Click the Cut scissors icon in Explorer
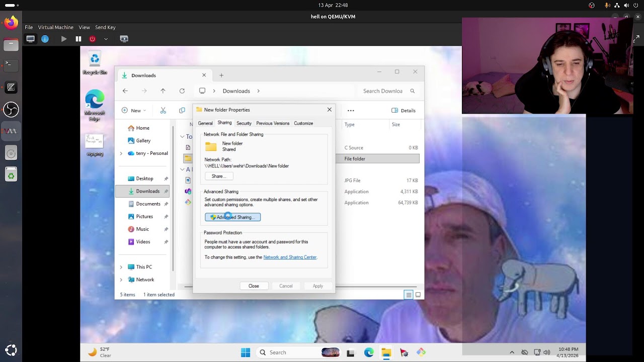644x362 pixels. pos(163,111)
